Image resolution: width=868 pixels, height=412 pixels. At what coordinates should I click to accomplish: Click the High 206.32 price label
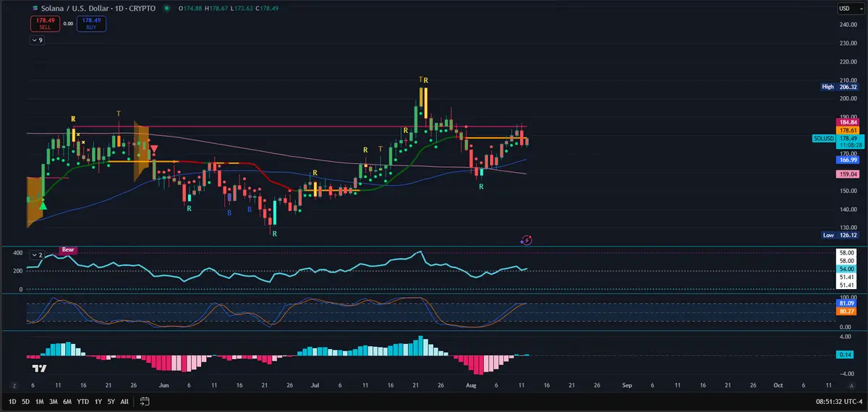[839, 86]
